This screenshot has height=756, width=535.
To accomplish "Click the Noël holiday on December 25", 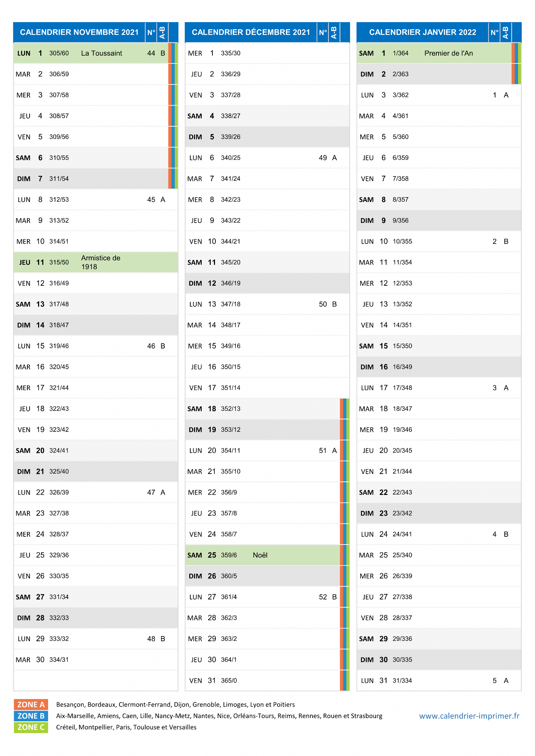I will [260, 555].
